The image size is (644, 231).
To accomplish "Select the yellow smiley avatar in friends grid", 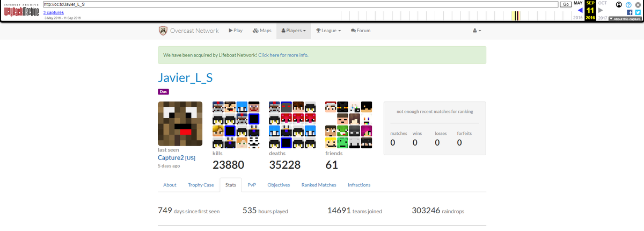I will coord(331,142).
